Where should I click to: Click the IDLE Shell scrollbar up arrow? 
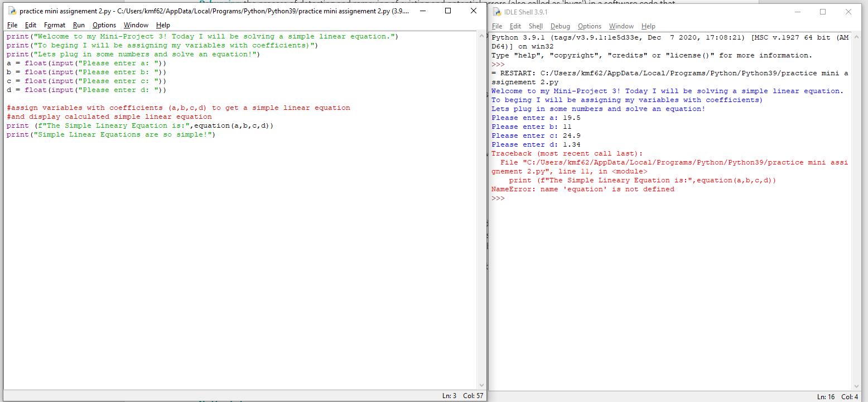[x=857, y=37]
